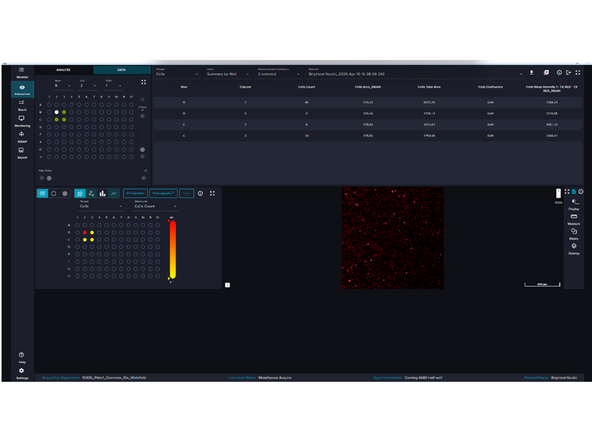Open the Masks tool in the image panel
Image resolution: width=592 pixels, height=444 pixels.
tap(574, 234)
